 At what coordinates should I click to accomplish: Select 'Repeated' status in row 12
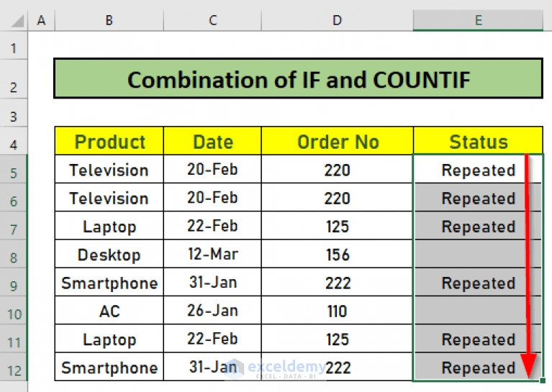(478, 367)
